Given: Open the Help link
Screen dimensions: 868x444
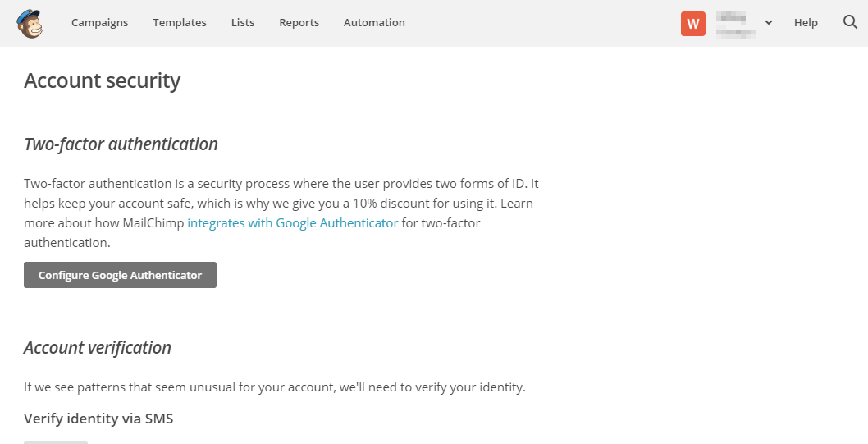Looking at the screenshot, I should [806, 23].
